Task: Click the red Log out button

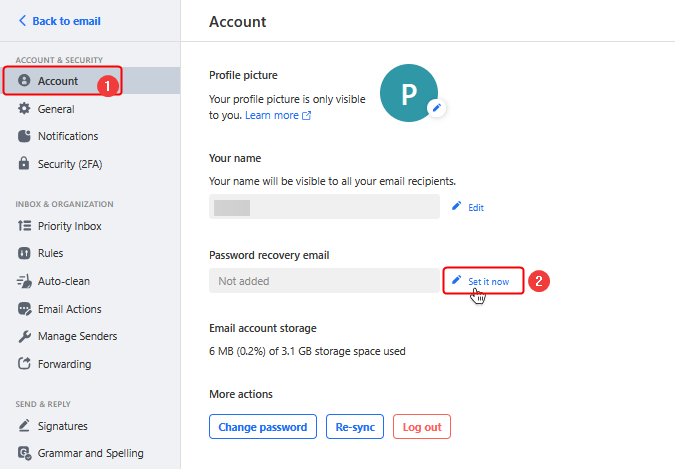Action: click(x=421, y=427)
